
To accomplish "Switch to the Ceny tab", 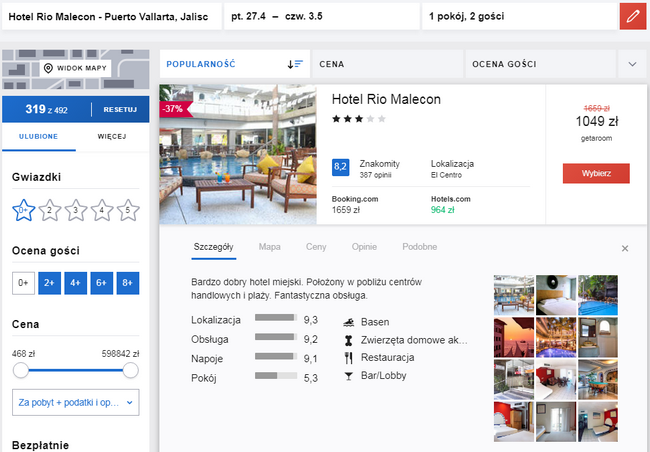I will click(316, 246).
